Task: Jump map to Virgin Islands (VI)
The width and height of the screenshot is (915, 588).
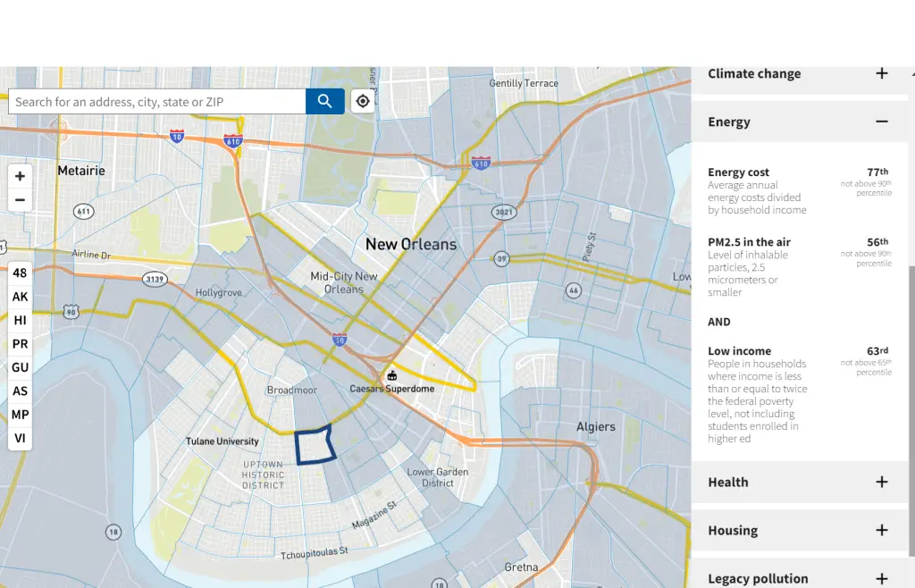Action: coord(20,438)
